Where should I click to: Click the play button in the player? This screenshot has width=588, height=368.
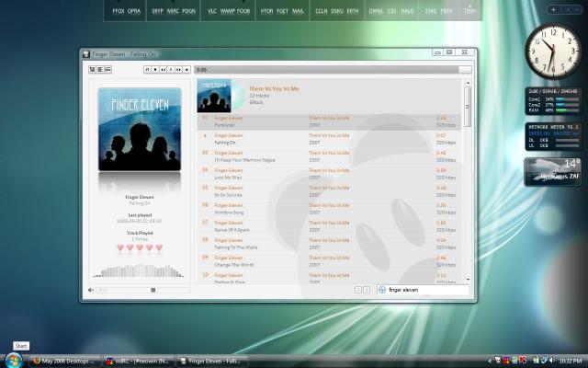click(x=171, y=70)
